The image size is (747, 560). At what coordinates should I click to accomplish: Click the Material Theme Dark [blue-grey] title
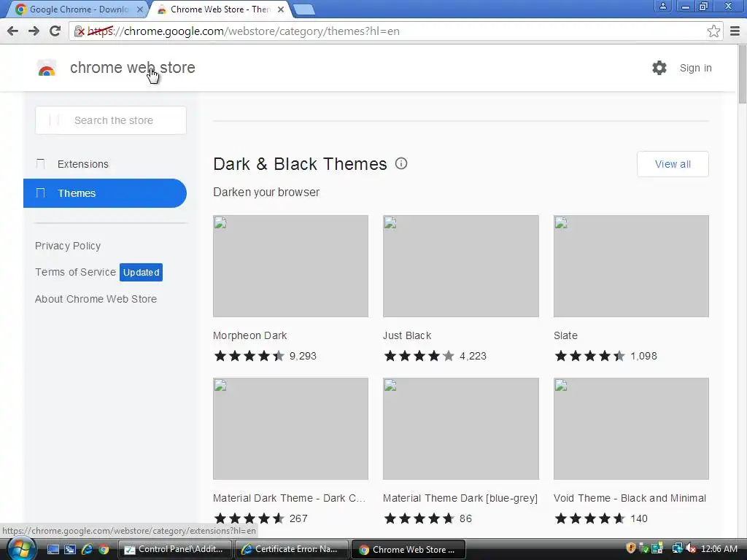point(460,498)
